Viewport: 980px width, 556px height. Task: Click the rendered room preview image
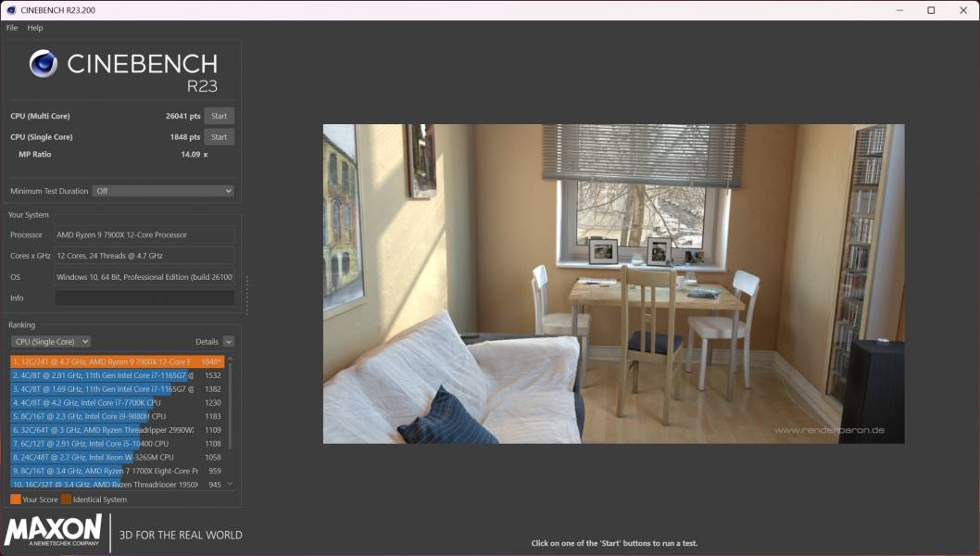pyautogui.click(x=613, y=284)
